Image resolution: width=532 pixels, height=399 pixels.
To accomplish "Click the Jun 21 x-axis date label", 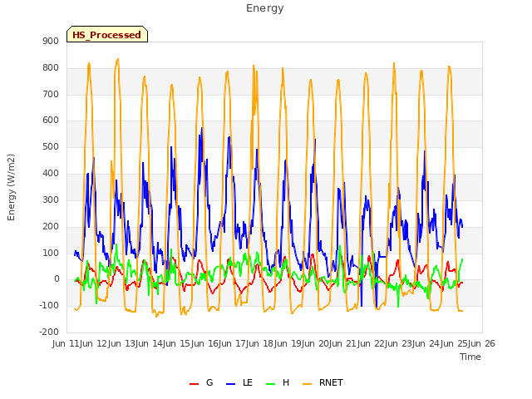I will tap(344, 343).
